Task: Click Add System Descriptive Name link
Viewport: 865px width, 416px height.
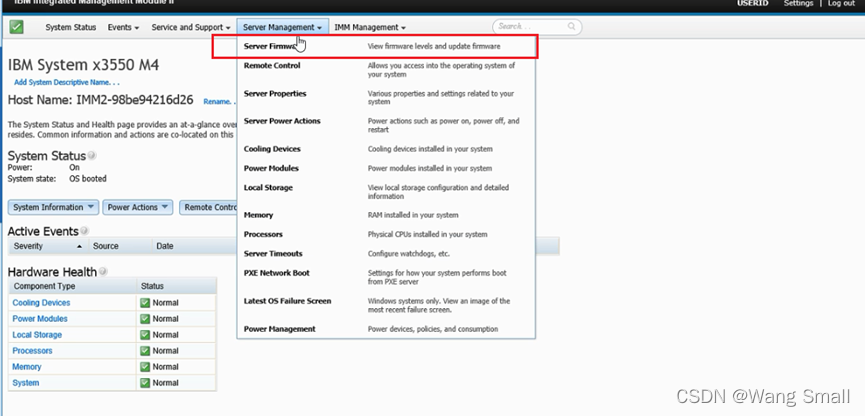Action: tap(67, 82)
